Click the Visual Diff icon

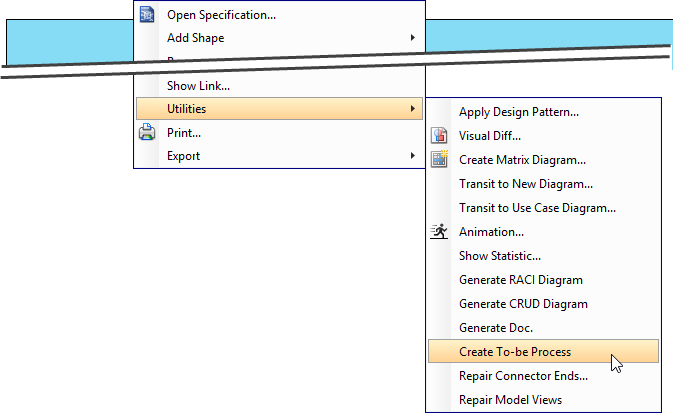[439, 136]
